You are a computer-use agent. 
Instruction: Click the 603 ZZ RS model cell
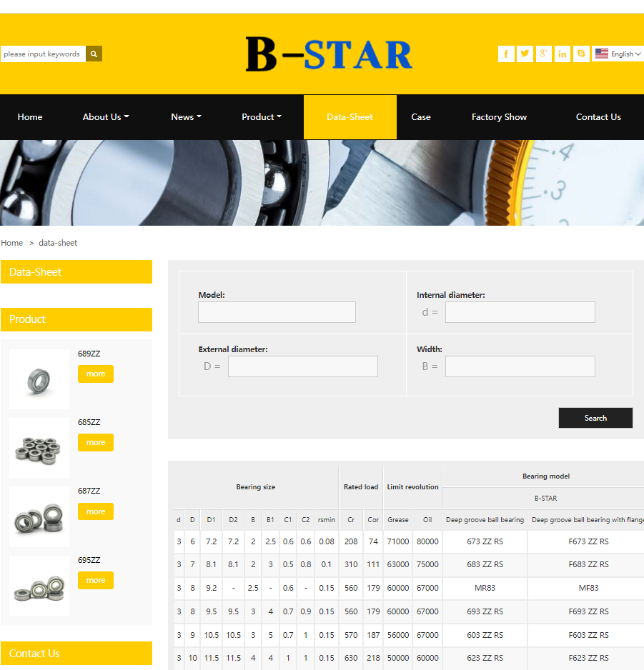[485, 635]
